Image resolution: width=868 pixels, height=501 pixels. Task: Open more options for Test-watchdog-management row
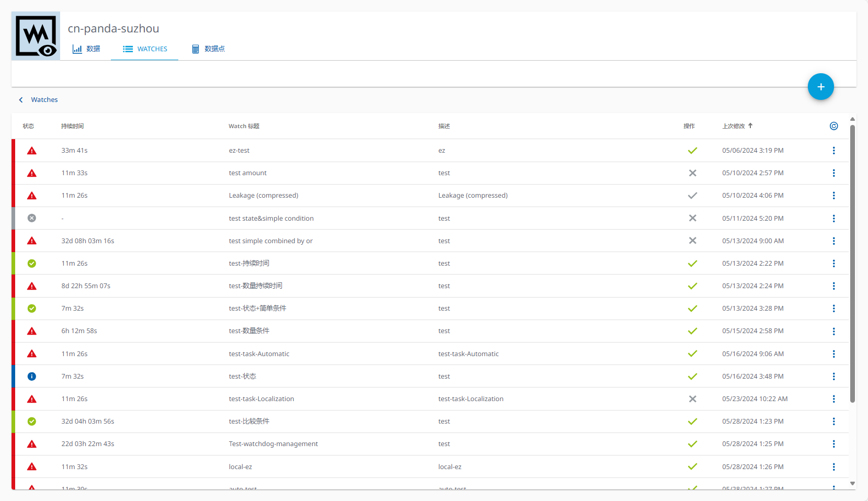[833, 444]
